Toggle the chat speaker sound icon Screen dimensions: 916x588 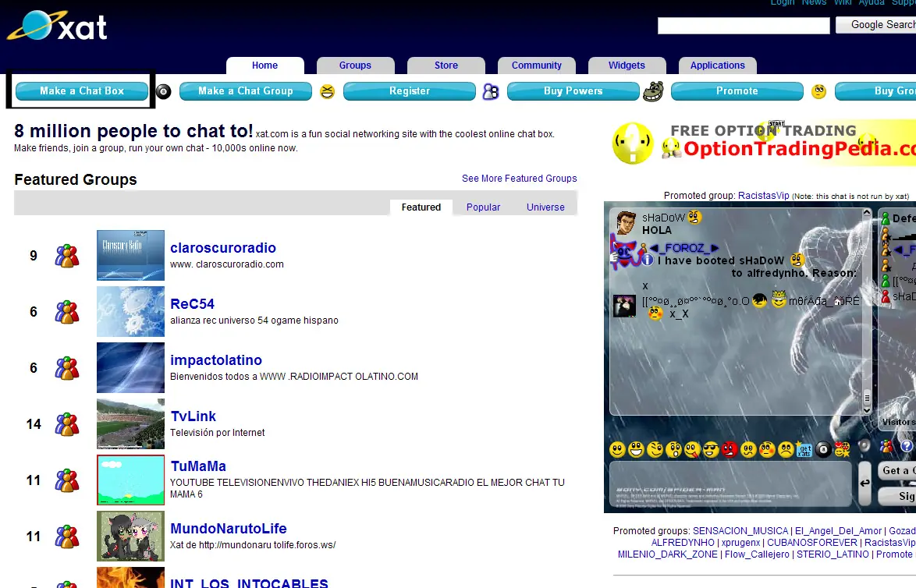click(x=864, y=446)
